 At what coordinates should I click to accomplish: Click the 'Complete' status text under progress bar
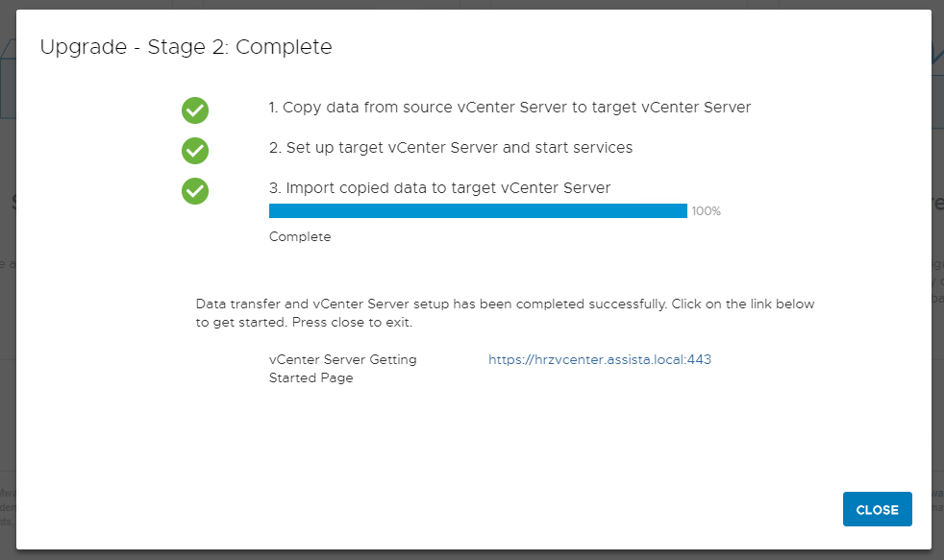(300, 236)
